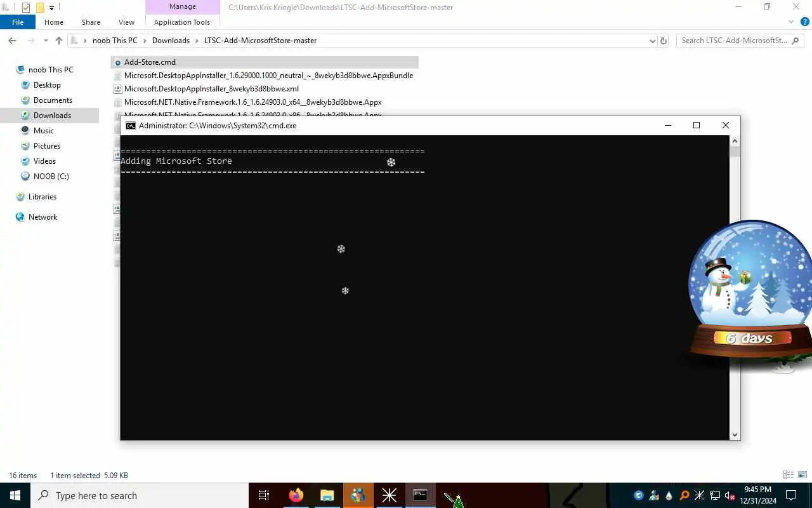Viewport: 812px width, 508px height.
Task: Switch to the large icons view layout
Action: tap(802, 475)
